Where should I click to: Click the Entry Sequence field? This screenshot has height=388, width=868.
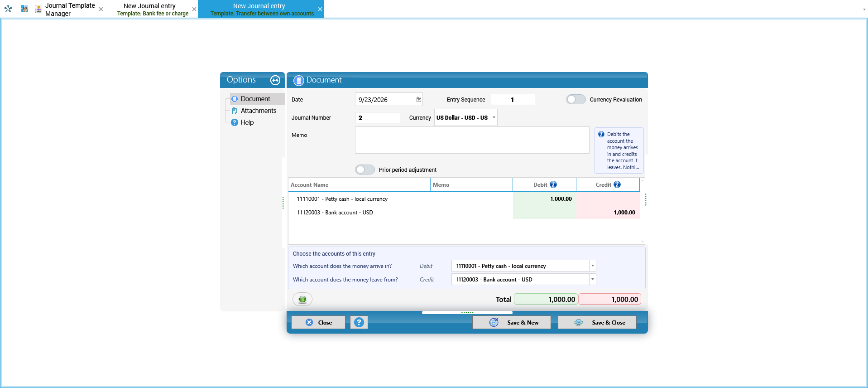coord(513,100)
